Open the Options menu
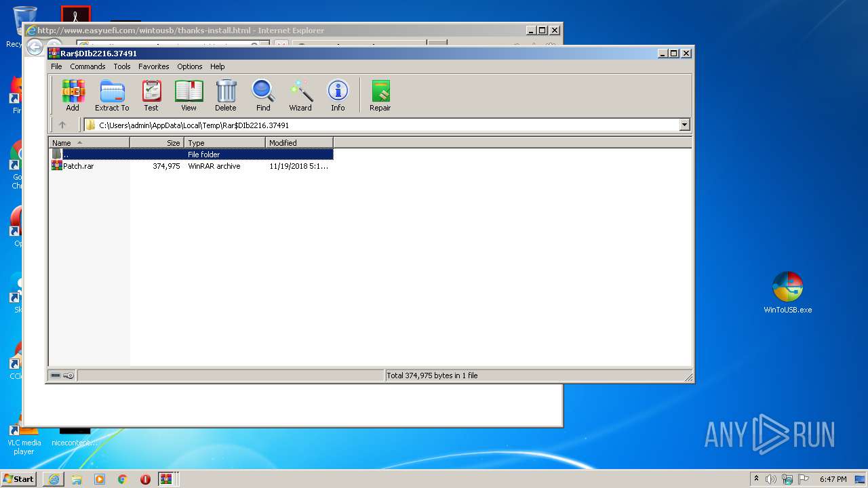 point(190,66)
